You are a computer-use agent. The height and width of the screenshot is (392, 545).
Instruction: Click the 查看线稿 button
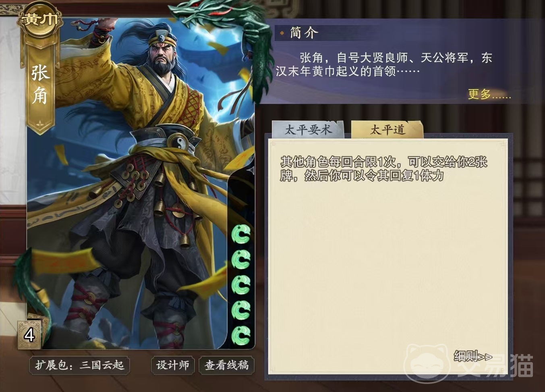[x=227, y=365]
